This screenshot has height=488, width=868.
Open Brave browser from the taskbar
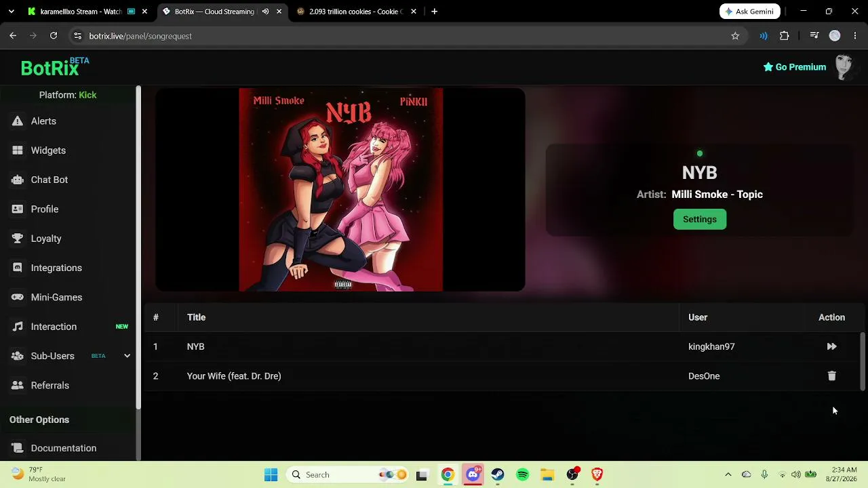[597, 474]
